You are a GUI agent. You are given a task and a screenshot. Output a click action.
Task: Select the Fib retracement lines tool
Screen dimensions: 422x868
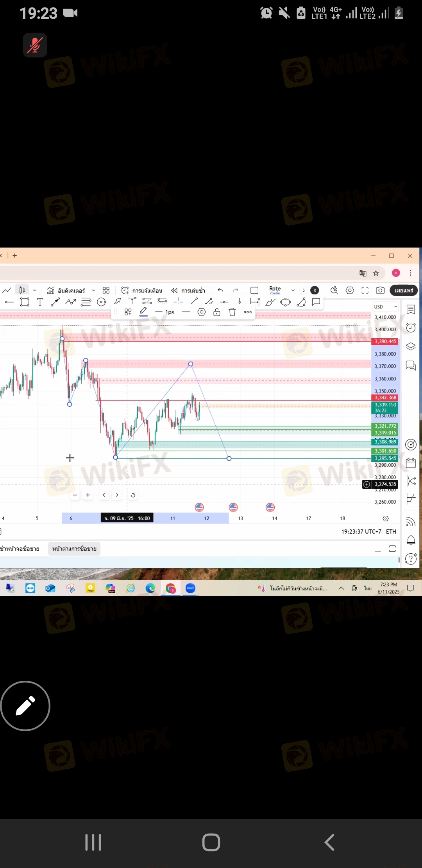86,302
